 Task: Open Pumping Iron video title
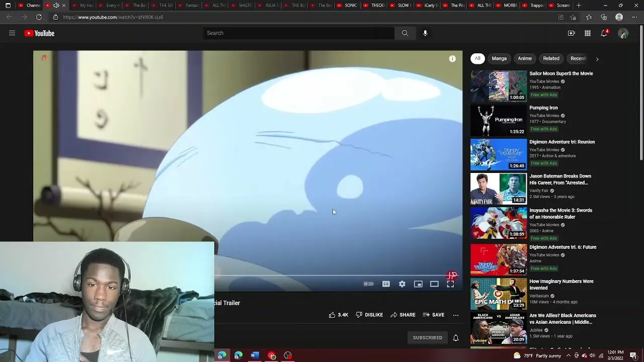(x=543, y=108)
